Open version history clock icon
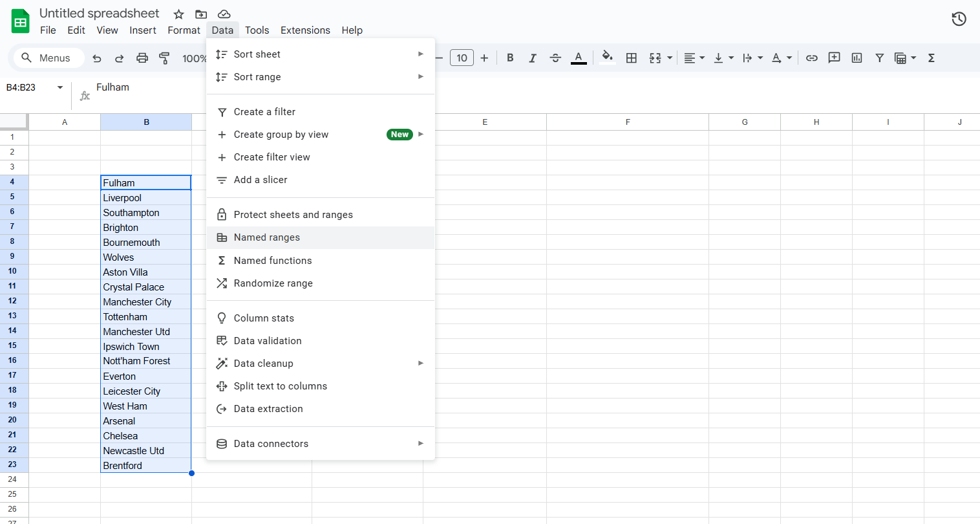Screen dimensions: 980x524 pyautogui.click(x=959, y=19)
